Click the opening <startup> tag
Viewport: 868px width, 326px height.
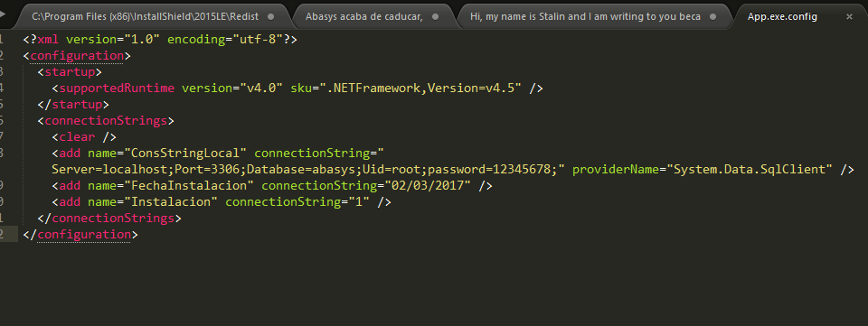click(x=70, y=72)
